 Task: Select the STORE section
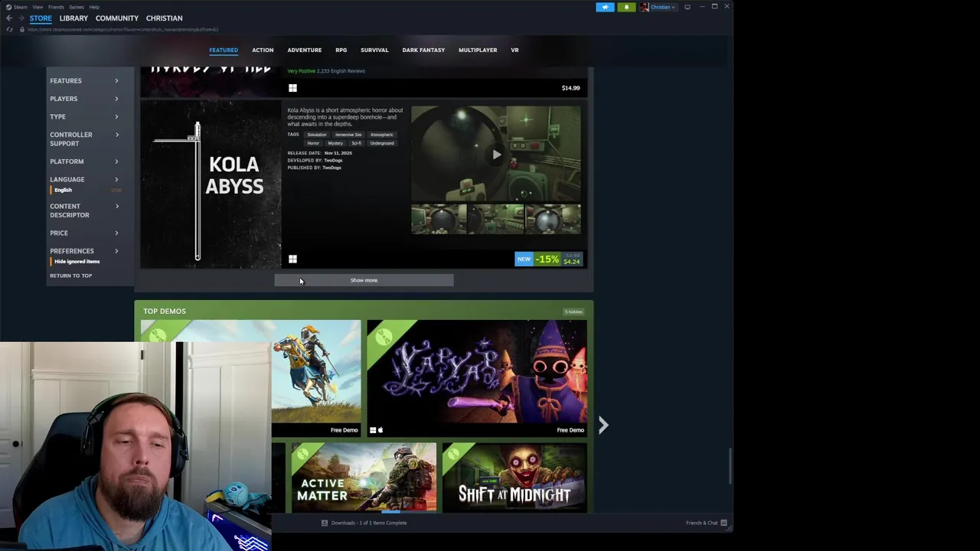click(x=41, y=18)
